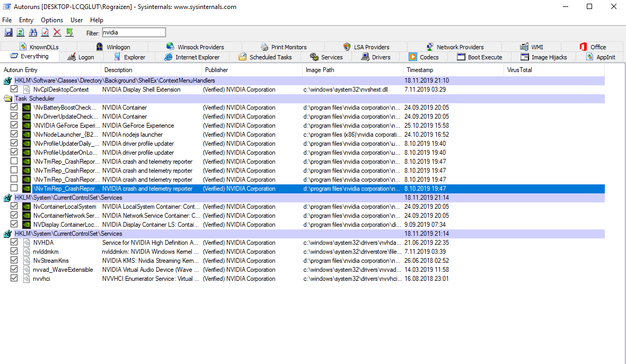
Task: Focus the Filter text field containing nvidia
Action: (134, 32)
